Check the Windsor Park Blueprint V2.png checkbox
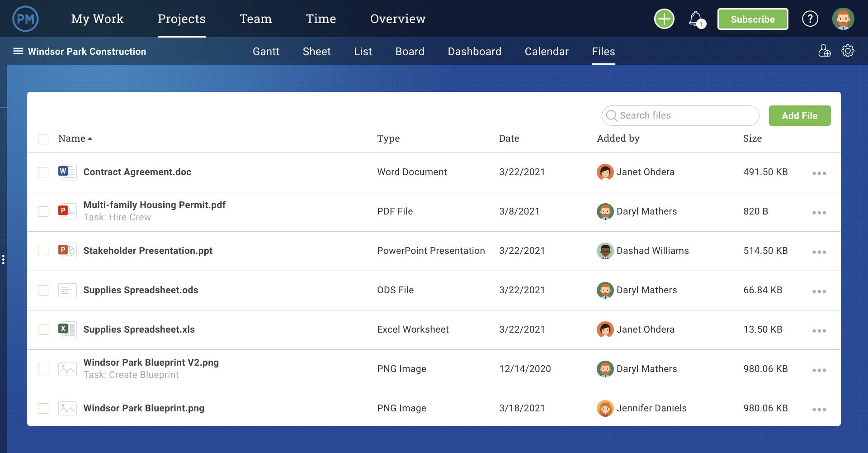 click(43, 369)
